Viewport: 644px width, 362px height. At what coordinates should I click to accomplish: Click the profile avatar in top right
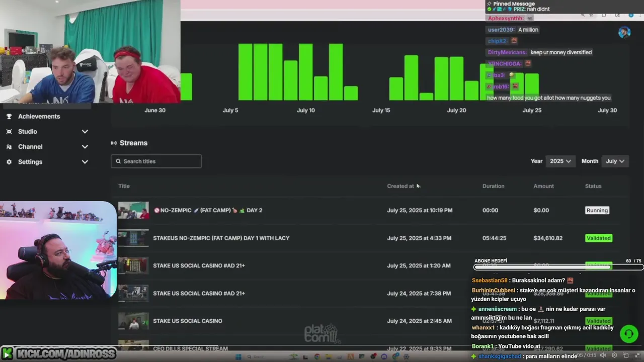[x=624, y=32]
